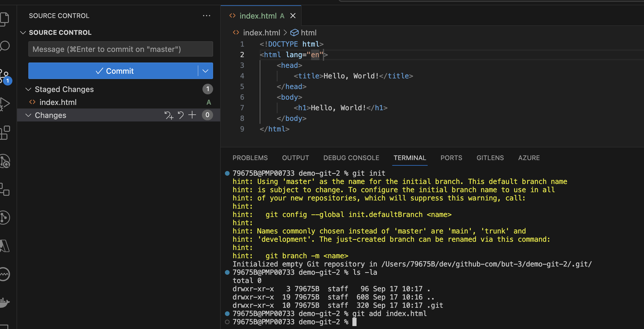Open Source Control view with badge 1
Image resolution: width=644 pixels, height=329 pixels.
tap(5, 77)
